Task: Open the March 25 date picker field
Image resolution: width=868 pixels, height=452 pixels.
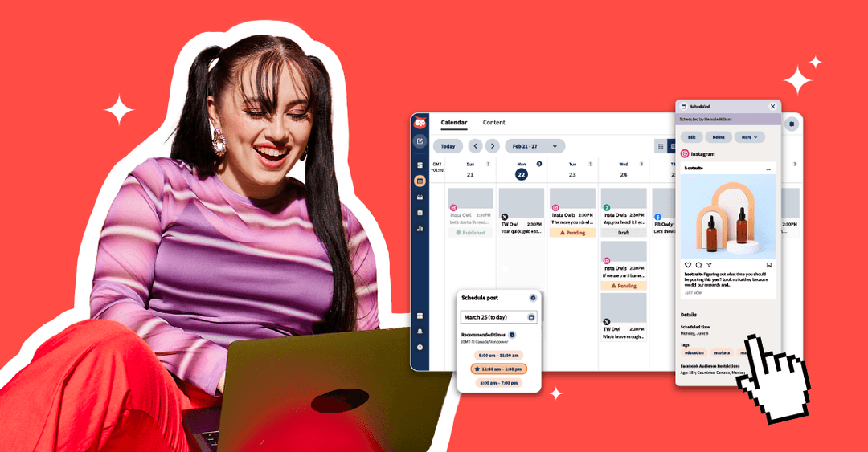Action: [x=498, y=317]
